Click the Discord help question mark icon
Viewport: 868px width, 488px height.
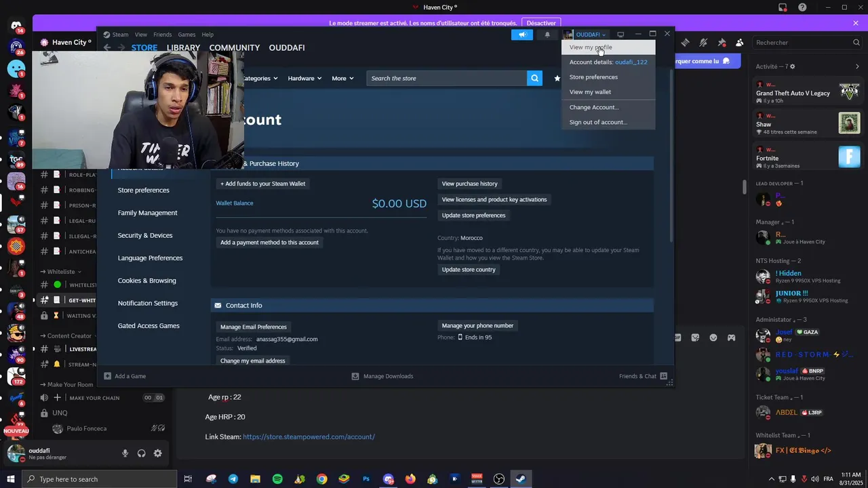(802, 7)
